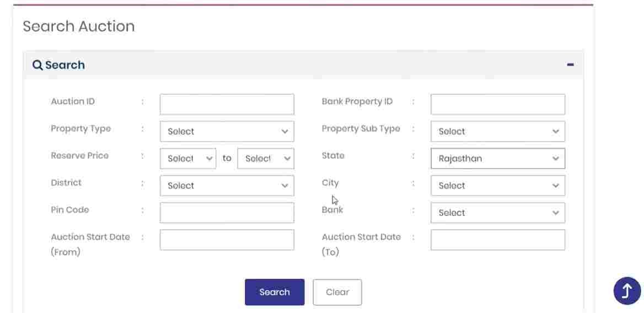Open the Property Type dropdown
The image size is (644, 319).
(227, 131)
